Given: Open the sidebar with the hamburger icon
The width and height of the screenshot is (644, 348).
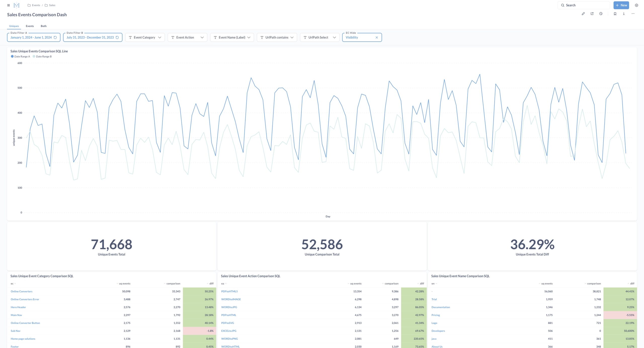Looking at the screenshot, I should [x=9, y=5].
